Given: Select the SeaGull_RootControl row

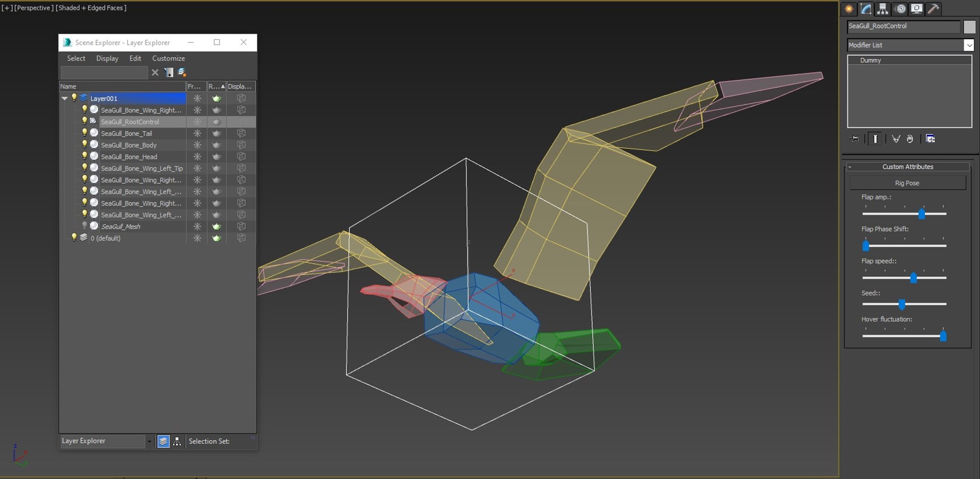Looking at the screenshot, I should [157, 121].
